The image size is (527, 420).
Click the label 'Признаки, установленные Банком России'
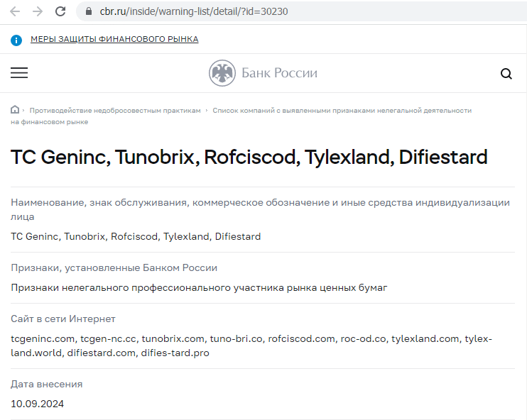pyautogui.click(x=114, y=268)
